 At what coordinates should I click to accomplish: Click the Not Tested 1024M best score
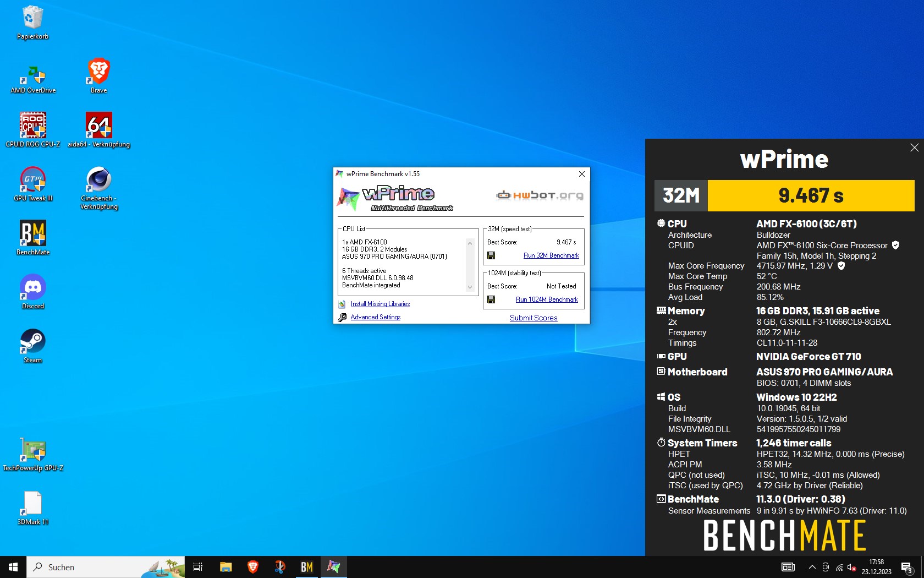[561, 286]
